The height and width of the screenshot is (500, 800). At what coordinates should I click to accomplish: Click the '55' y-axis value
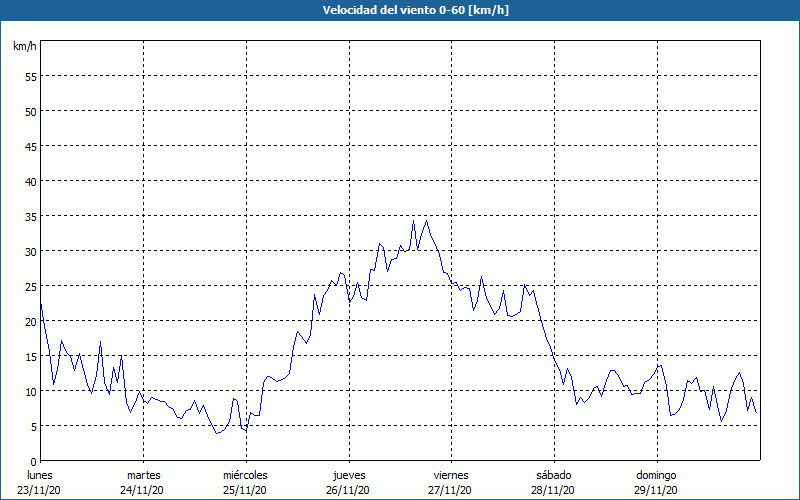point(31,77)
